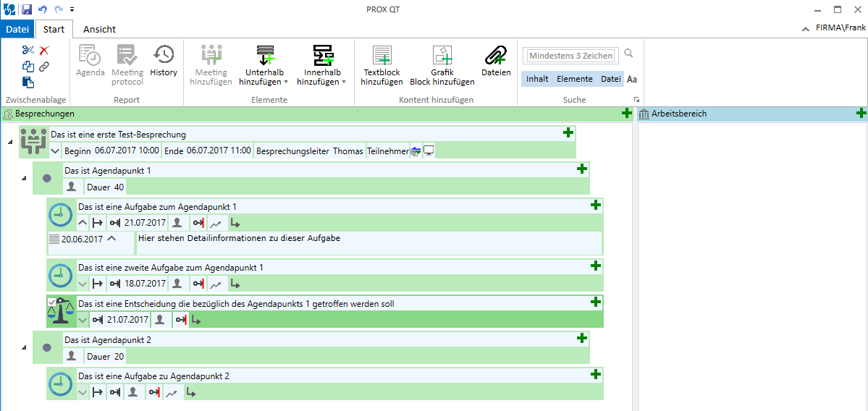Click the Teilnehmer field

[388, 151]
